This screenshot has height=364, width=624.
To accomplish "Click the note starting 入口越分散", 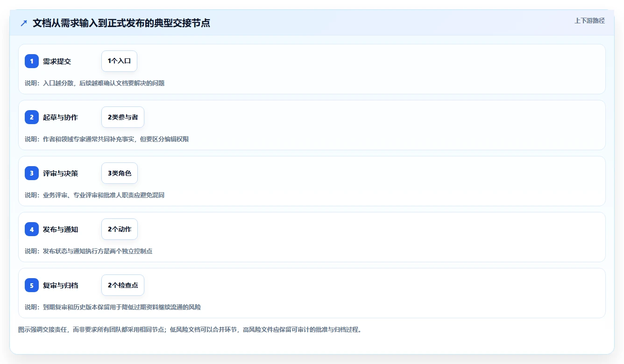I will [x=95, y=83].
